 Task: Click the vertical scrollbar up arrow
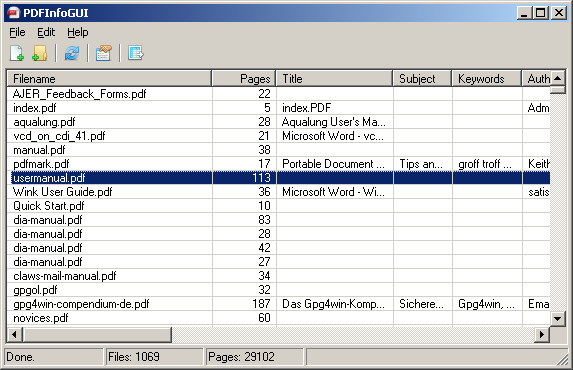coord(558,78)
